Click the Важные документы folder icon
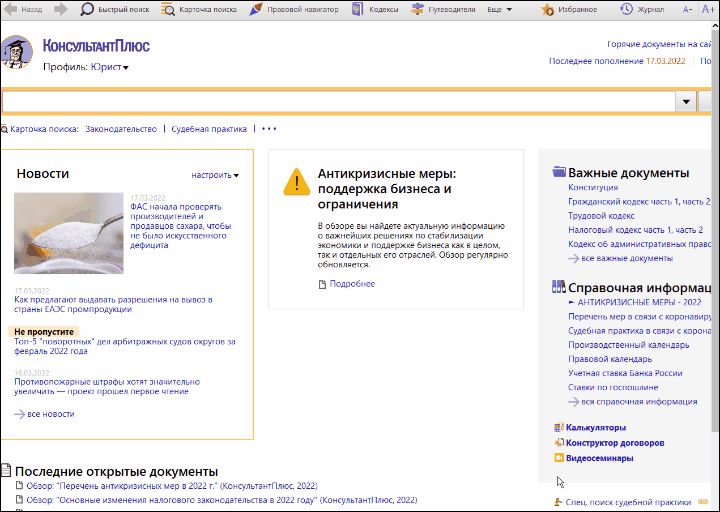Image resolution: width=720 pixels, height=512 pixels. [x=559, y=172]
